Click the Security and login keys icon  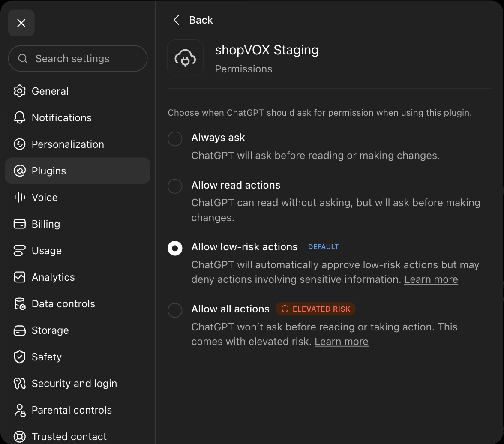[x=20, y=383]
